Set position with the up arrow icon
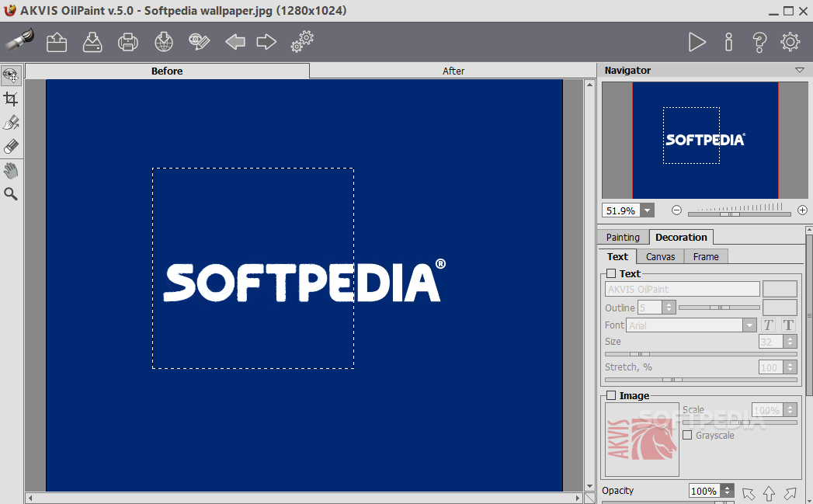Image resolution: width=813 pixels, height=504 pixels. coord(769,493)
